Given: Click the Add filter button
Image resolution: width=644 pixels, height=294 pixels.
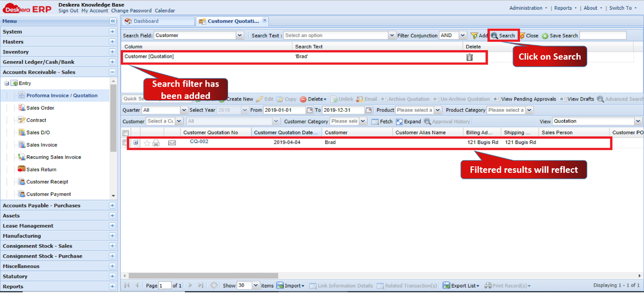Looking at the screenshot, I should [x=479, y=35].
